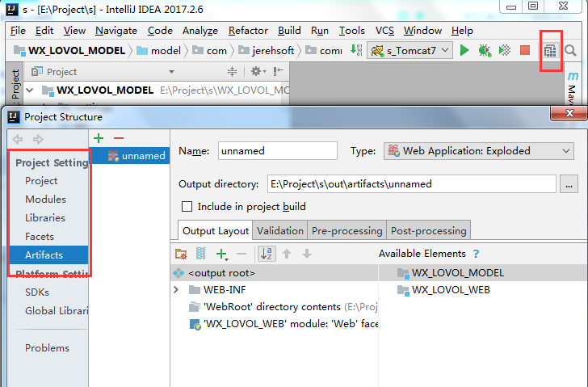Viewport: 588px width, 387px height.
Task: Toggle Include in project build checkbox
Action: (187, 207)
